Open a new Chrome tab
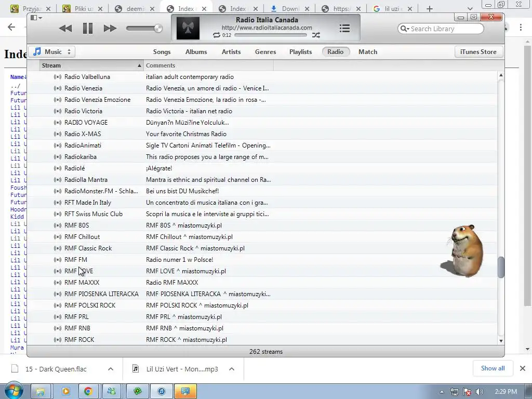The image size is (532, 399). [430, 9]
